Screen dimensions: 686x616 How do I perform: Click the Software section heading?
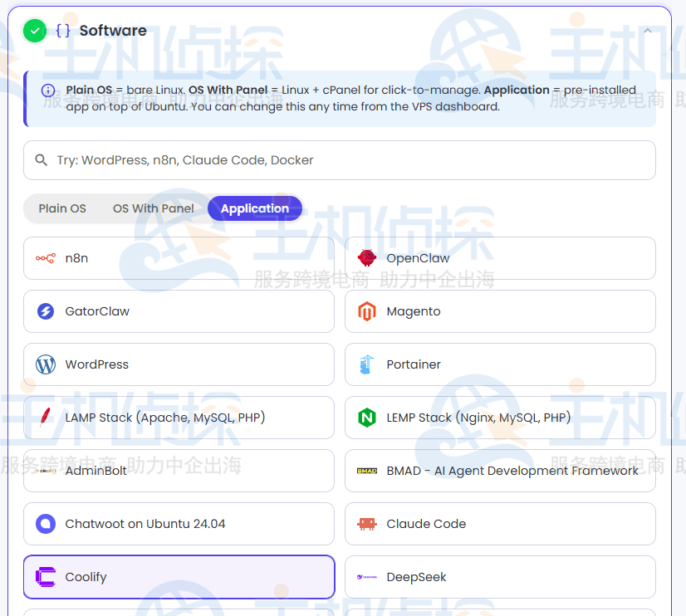[113, 31]
